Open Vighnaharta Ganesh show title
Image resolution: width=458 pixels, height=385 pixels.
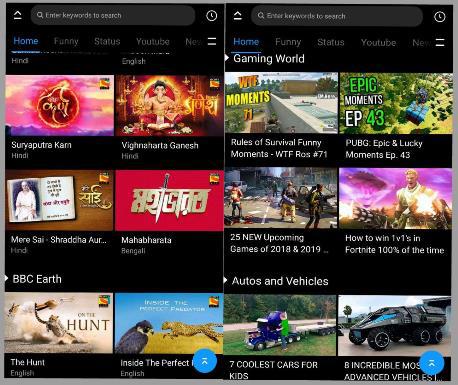point(160,145)
